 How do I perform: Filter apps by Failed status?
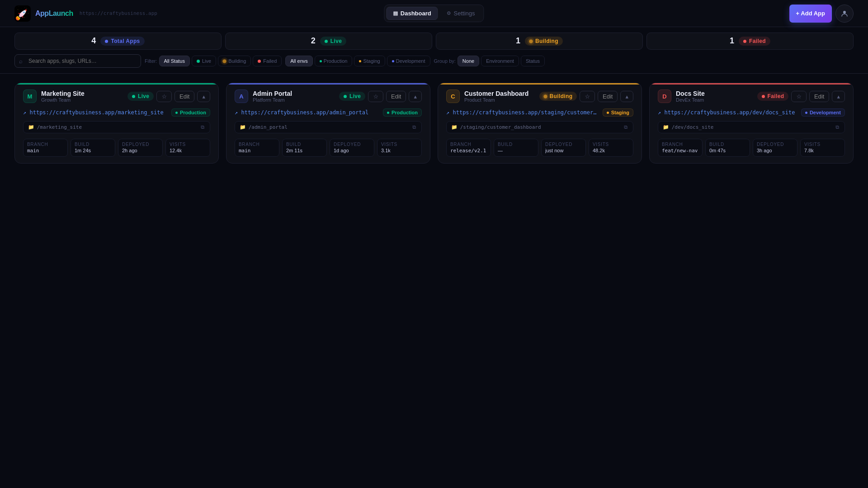[267, 61]
